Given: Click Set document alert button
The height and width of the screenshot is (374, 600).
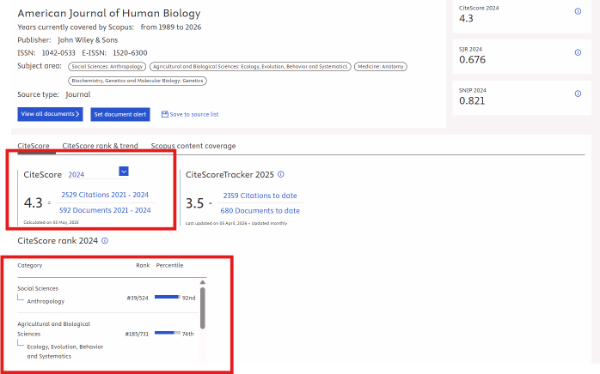Looking at the screenshot, I should pyautogui.click(x=120, y=114).
